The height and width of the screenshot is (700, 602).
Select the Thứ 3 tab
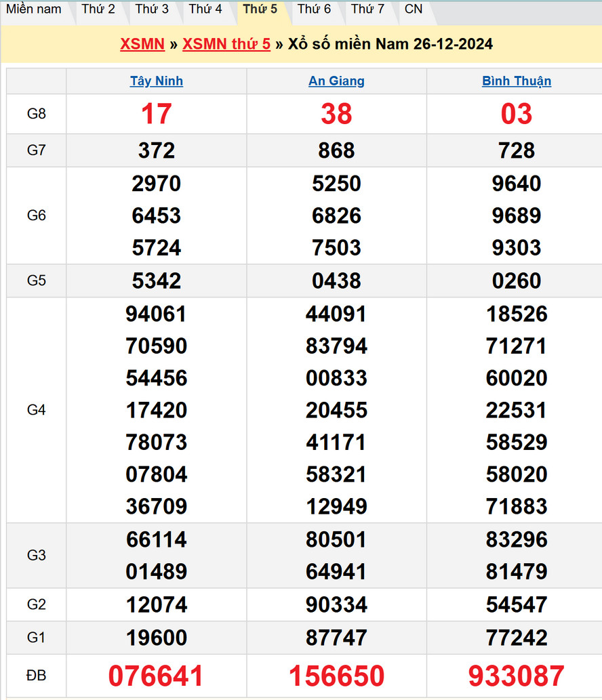point(152,9)
